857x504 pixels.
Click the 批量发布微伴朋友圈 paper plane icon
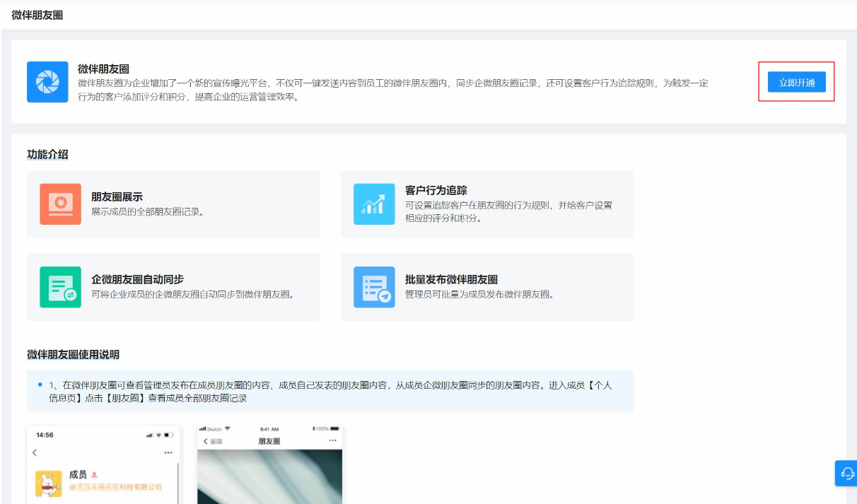click(x=374, y=287)
